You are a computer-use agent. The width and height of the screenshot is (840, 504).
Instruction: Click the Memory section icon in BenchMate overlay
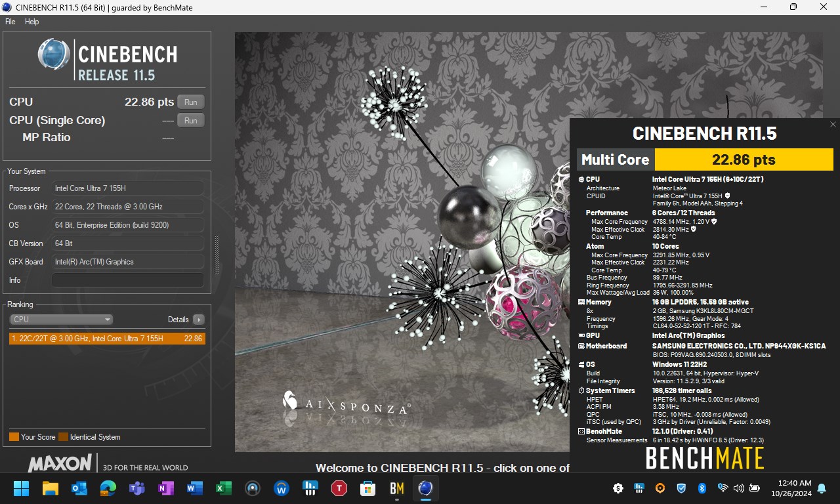[581, 303]
